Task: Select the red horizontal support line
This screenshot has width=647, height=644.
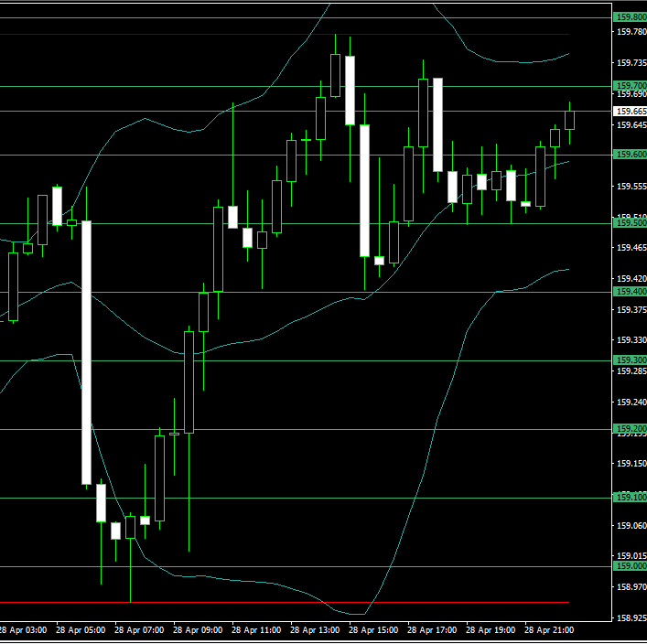Action: coord(275,602)
